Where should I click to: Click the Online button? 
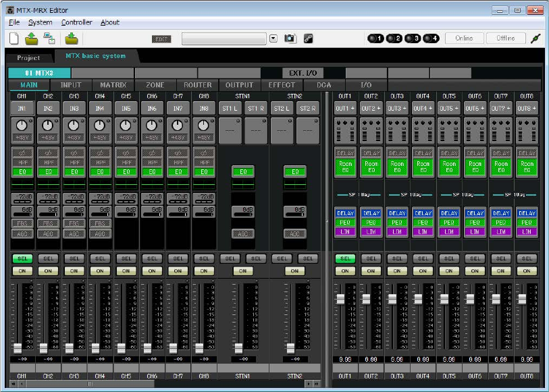coord(465,38)
